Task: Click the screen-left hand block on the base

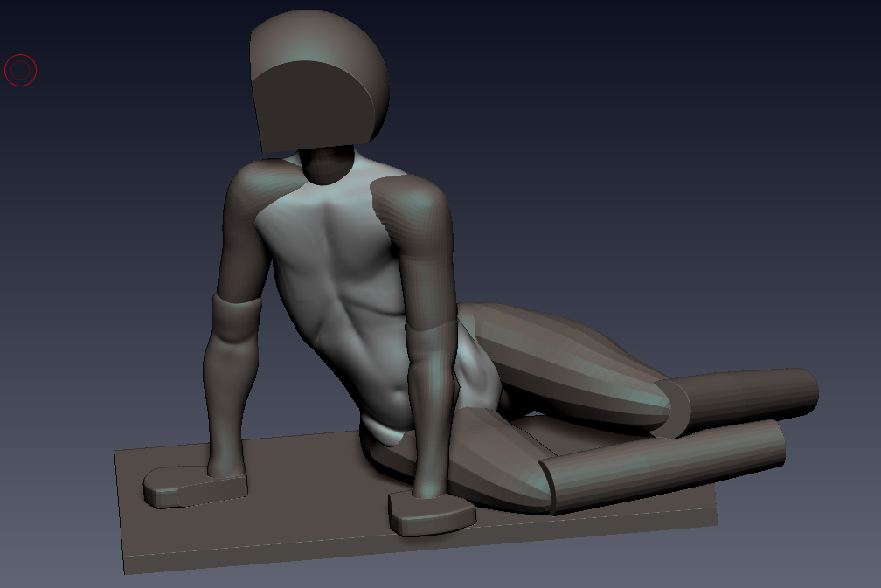Action: coord(192,485)
